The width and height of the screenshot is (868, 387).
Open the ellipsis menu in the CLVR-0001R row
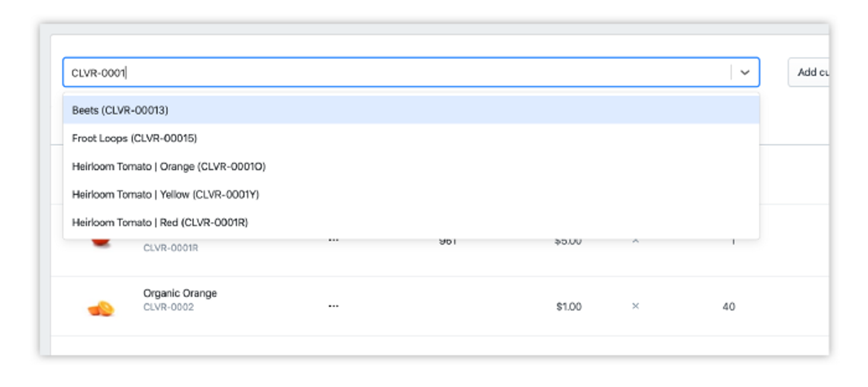(333, 241)
